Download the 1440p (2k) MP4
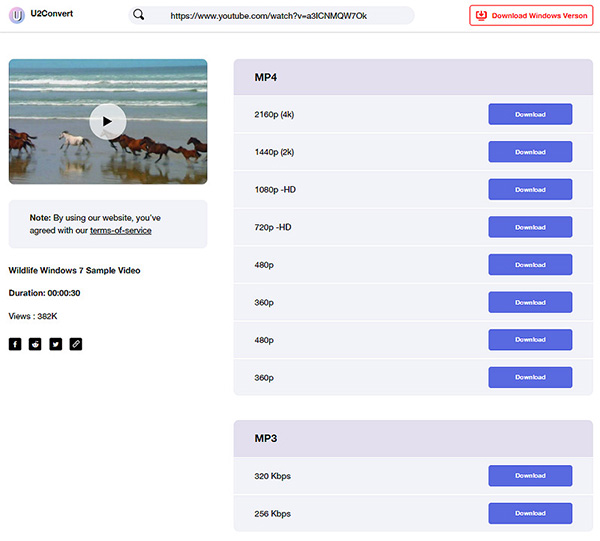Viewport: 600px width, 541px height. 530,152
